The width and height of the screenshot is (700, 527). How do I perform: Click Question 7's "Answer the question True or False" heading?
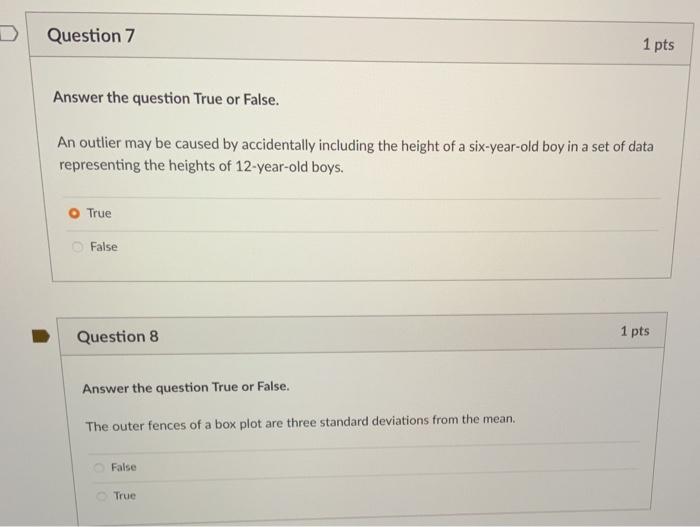(x=166, y=99)
